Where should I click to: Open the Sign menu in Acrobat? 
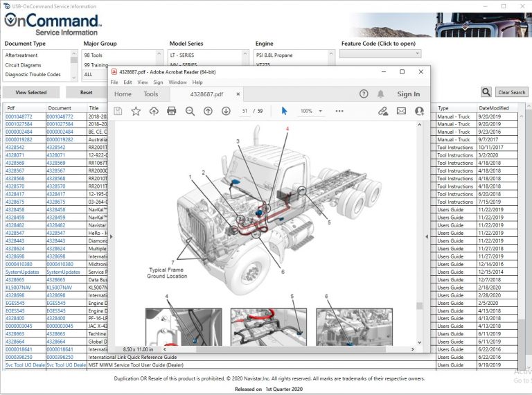pos(158,82)
